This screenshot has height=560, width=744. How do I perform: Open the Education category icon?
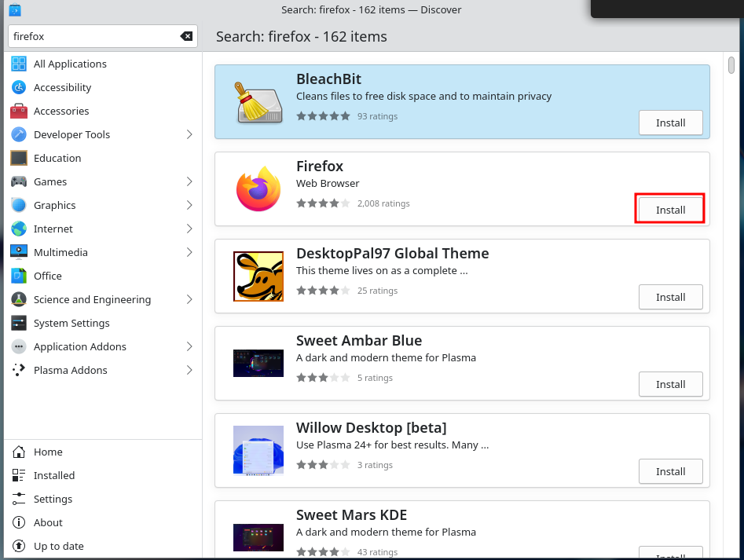(x=19, y=158)
